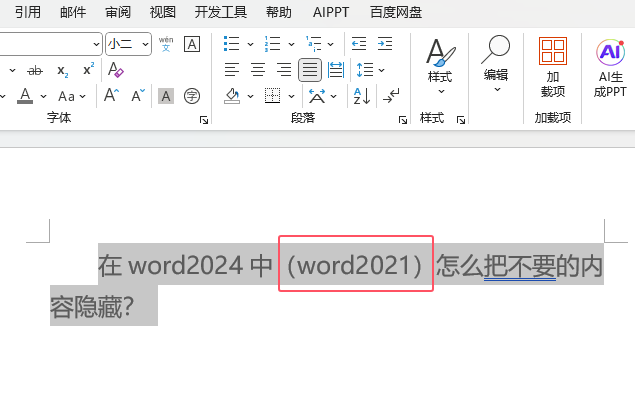
Task: Apply distributed alignment
Action: coord(336,70)
